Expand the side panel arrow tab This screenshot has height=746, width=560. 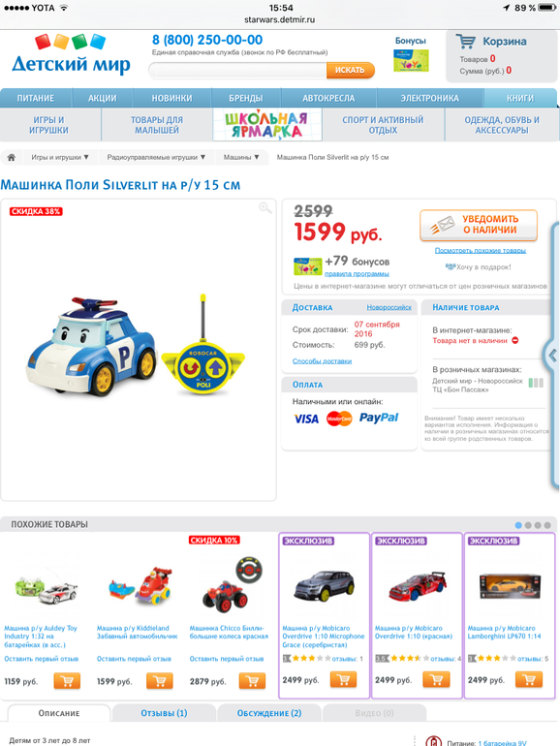(x=552, y=355)
